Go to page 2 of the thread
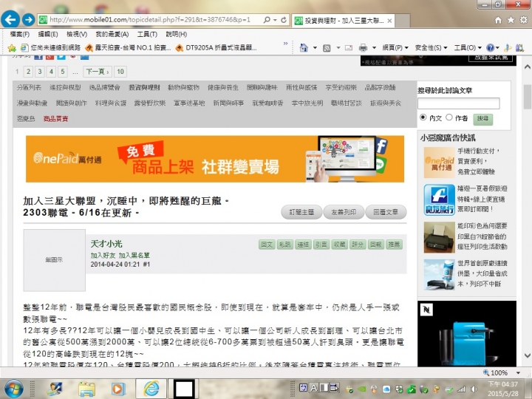Screen dimensions: 532x399 click(28, 72)
